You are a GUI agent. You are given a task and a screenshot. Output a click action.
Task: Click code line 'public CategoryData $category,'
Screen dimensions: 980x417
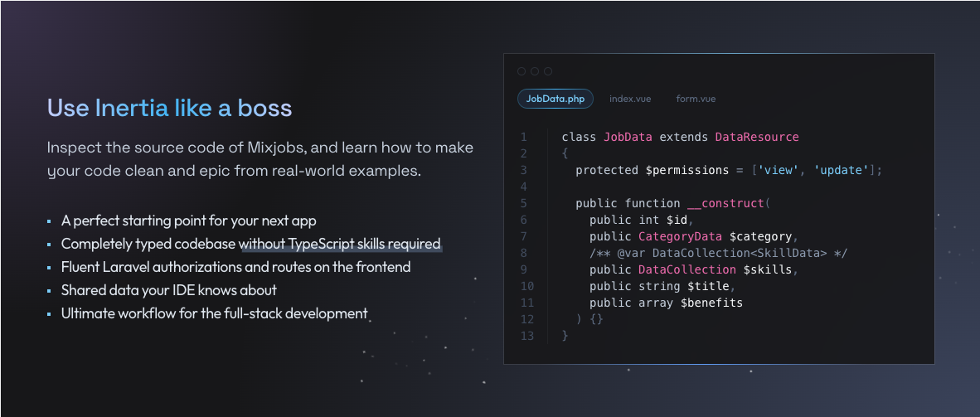pos(694,236)
